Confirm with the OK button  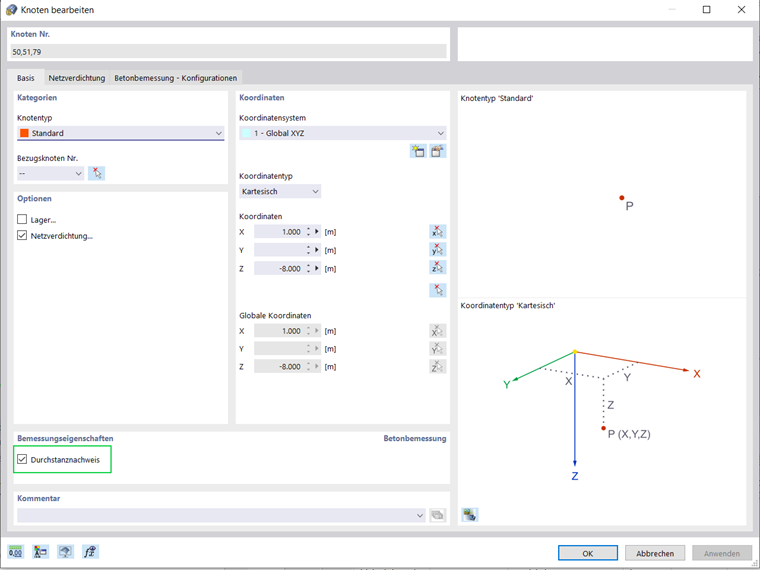pos(587,553)
